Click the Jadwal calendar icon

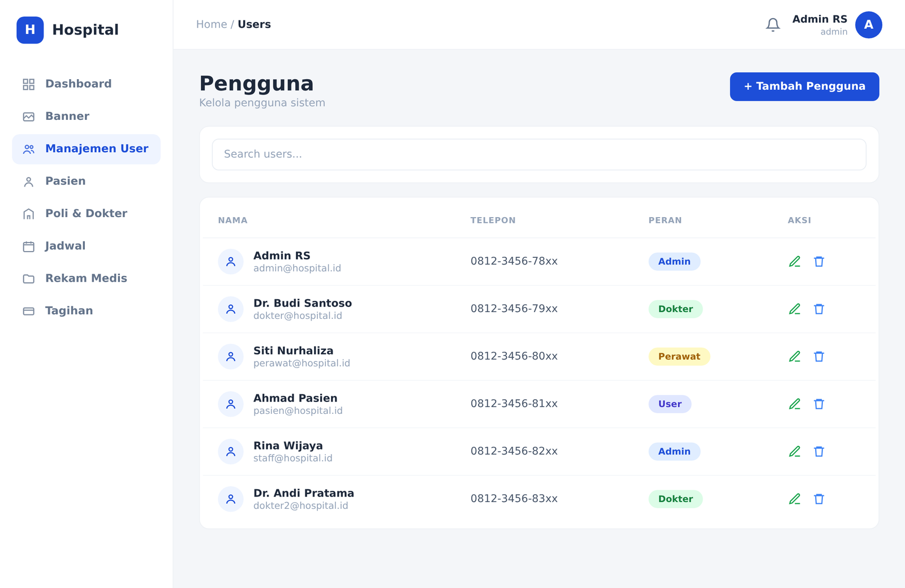(x=29, y=247)
